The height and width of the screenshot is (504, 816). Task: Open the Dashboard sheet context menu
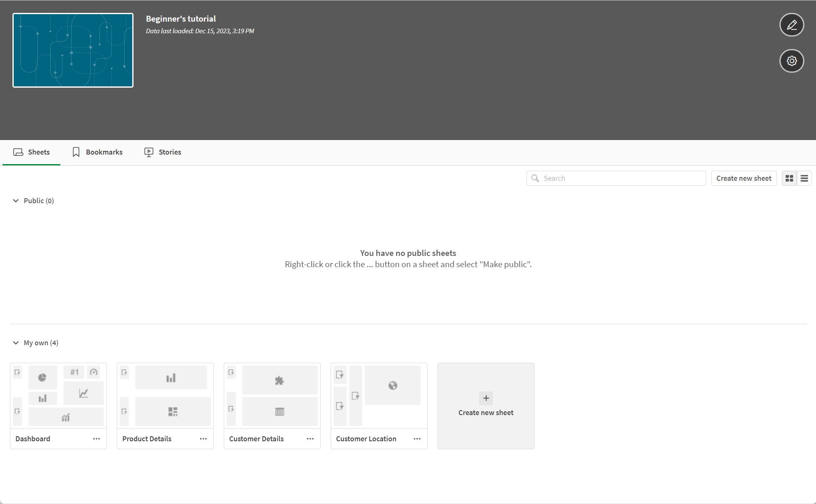(97, 439)
